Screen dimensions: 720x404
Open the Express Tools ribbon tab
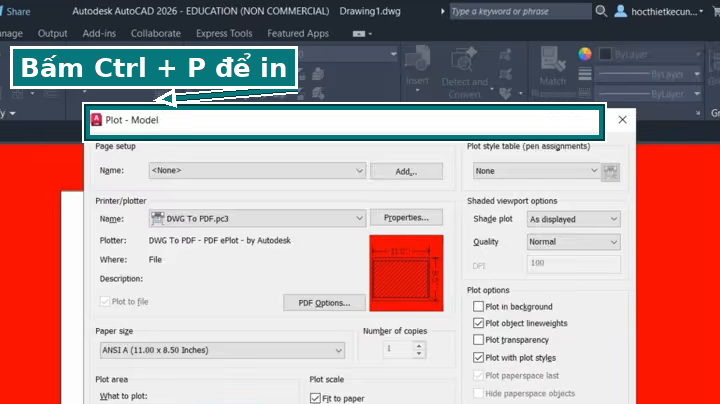[224, 34]
